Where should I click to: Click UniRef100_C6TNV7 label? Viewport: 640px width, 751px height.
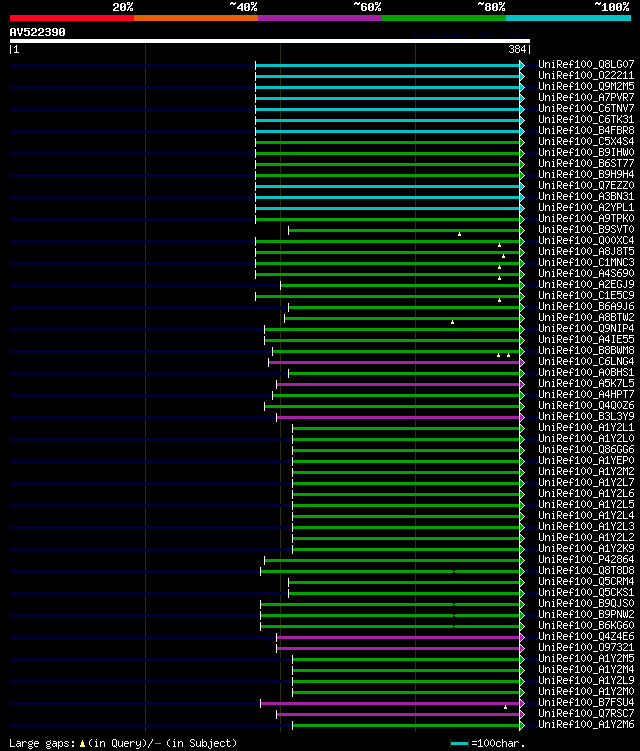pos(586,108)
